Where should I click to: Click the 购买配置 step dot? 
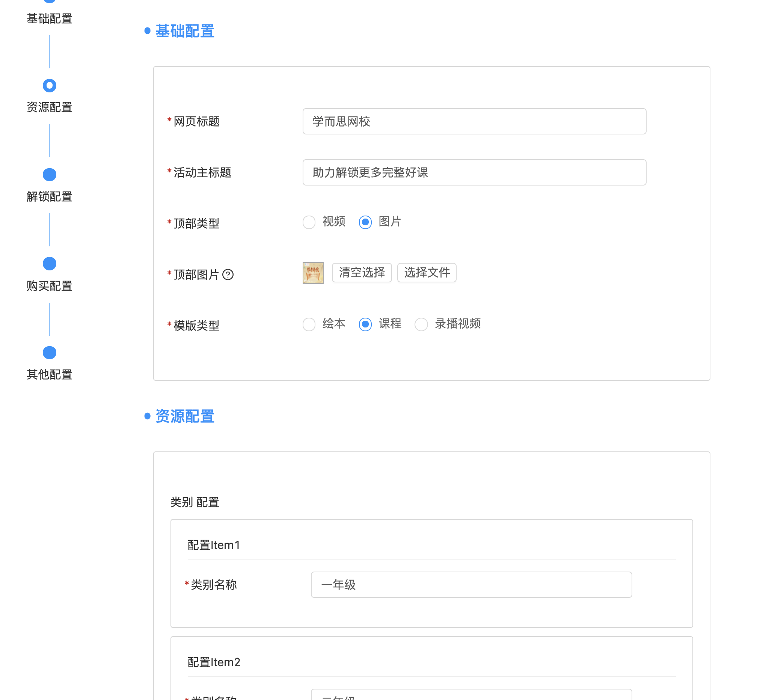(x=49, y=264)
